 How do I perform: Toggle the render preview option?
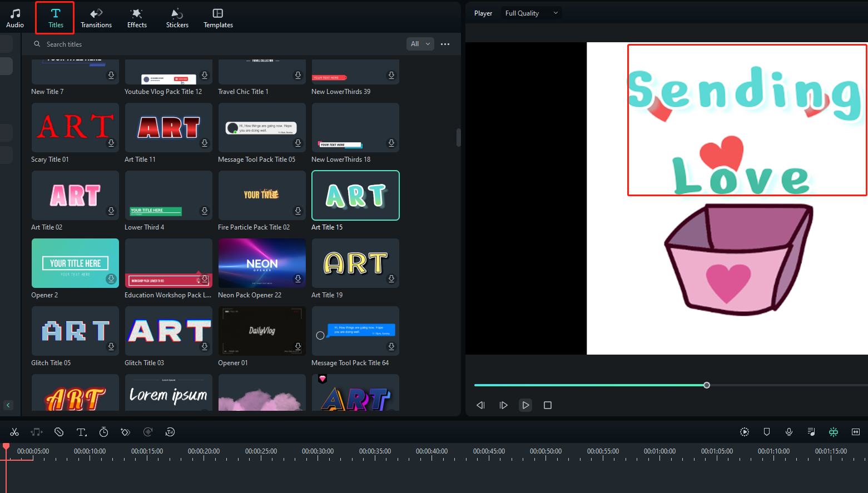click(x=744, y=432)
